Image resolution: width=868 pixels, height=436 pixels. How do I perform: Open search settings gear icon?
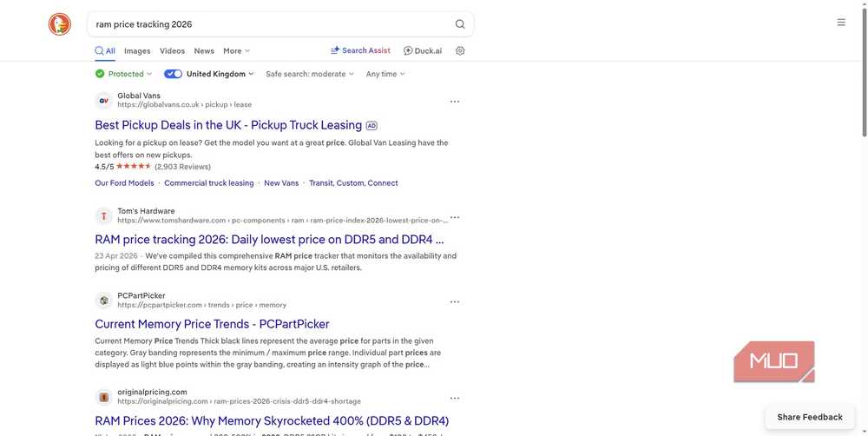coord(460,51)
